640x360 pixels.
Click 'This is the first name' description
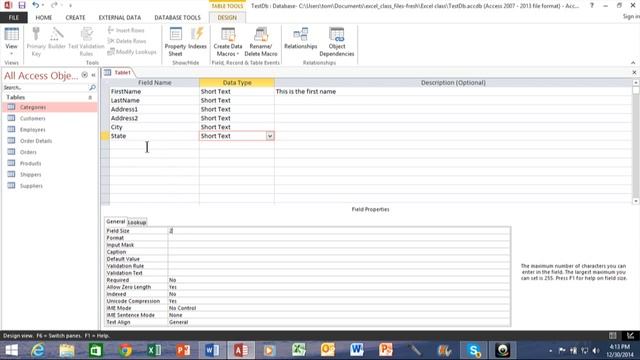[x=306, y=91]
